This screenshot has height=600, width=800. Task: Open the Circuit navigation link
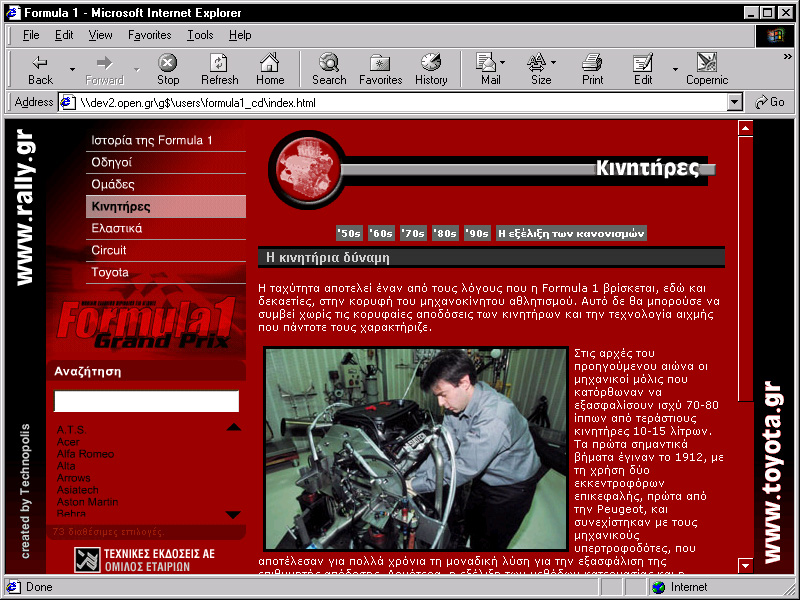click(x=166, y=250)
